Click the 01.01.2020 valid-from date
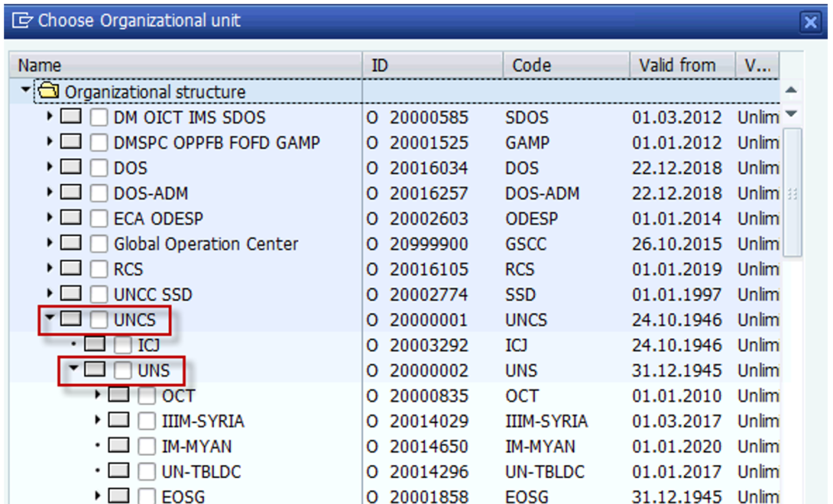833x504 pixels. tap(676, 447)
